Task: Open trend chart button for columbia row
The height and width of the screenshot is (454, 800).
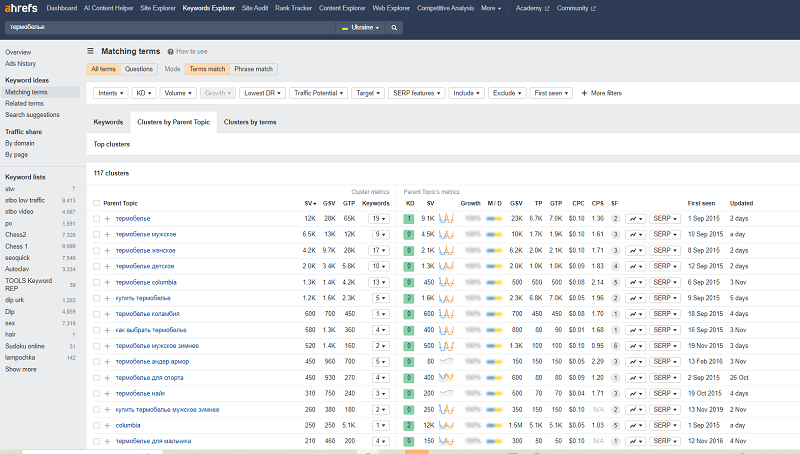Action: pyautogui.click(x=636, y=425)
